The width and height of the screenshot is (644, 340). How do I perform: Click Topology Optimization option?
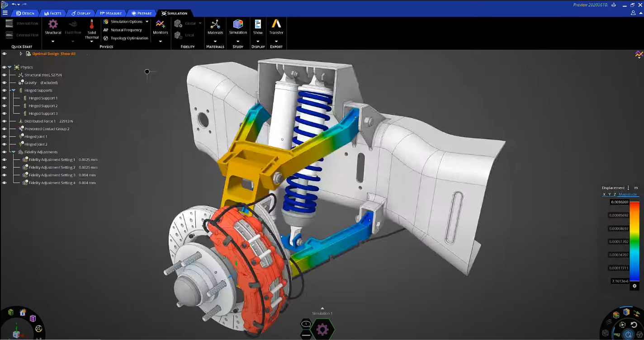coord(126,38)
